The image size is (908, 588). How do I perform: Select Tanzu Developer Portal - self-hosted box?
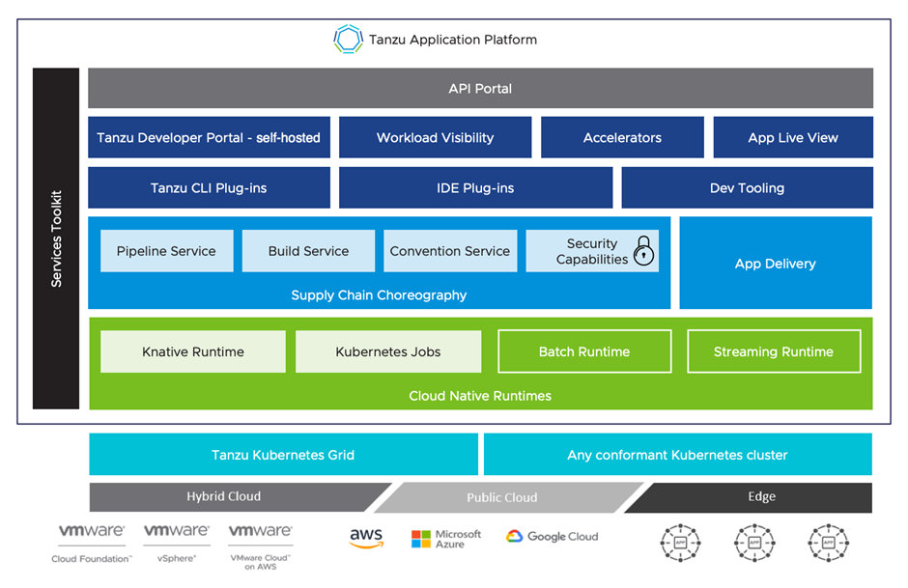pos(209,138)
